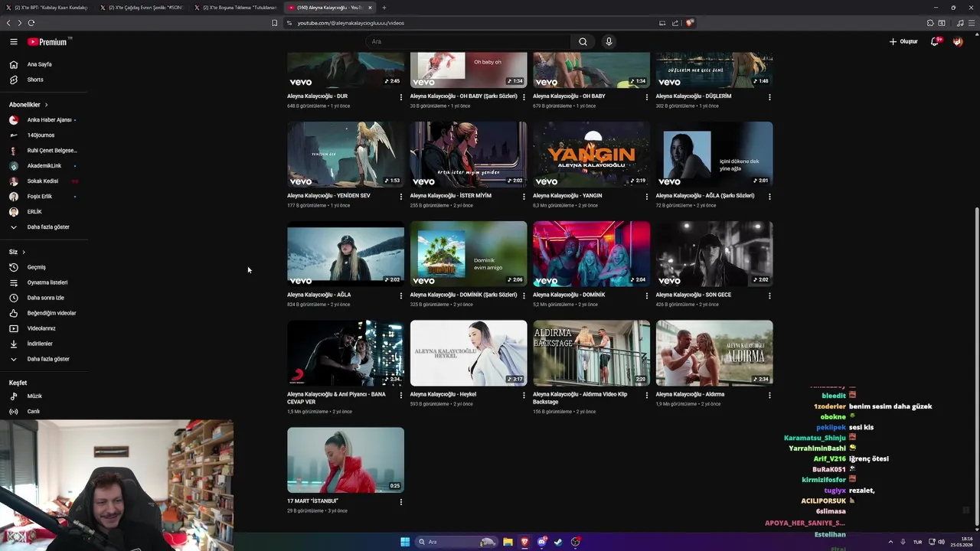Open Aldırma Video Klip Backstage title

tap(580, 398)
